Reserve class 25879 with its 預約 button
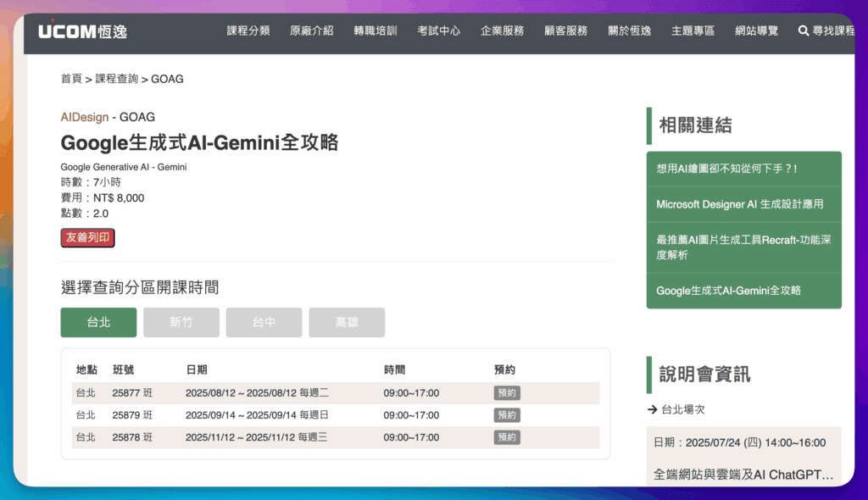 (507, 415)
